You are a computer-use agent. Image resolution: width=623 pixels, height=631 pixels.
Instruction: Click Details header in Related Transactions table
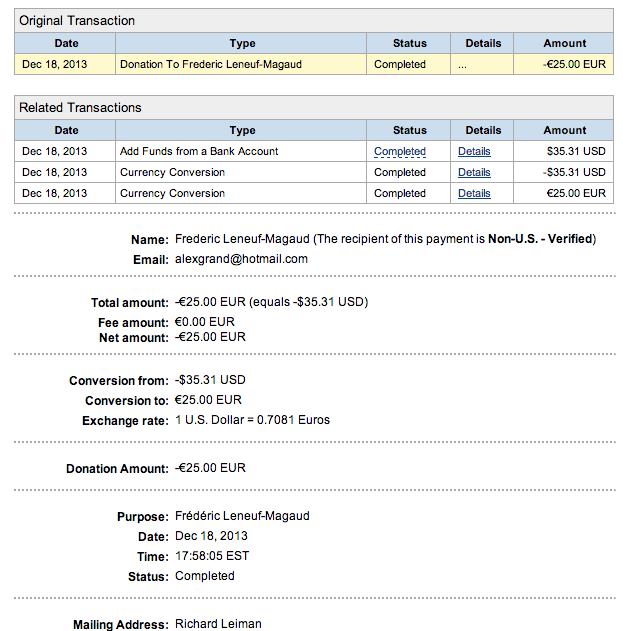coord(483,131)
